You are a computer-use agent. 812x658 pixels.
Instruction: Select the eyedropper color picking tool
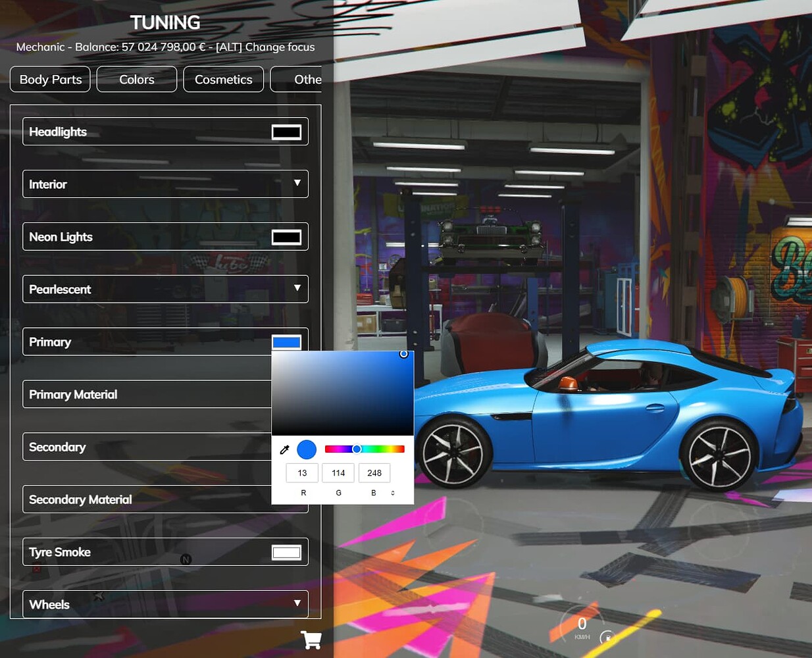tap(284, 449)
